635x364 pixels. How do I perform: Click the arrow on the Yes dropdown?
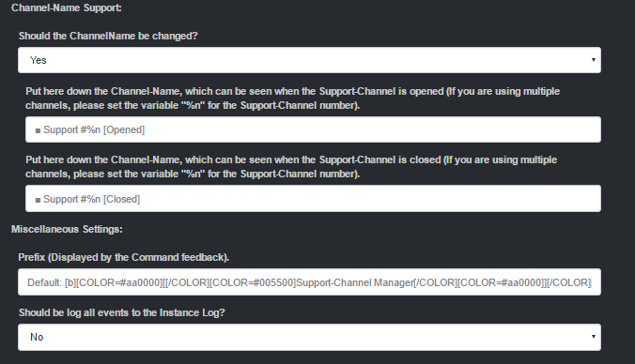(x=594, y=60)
